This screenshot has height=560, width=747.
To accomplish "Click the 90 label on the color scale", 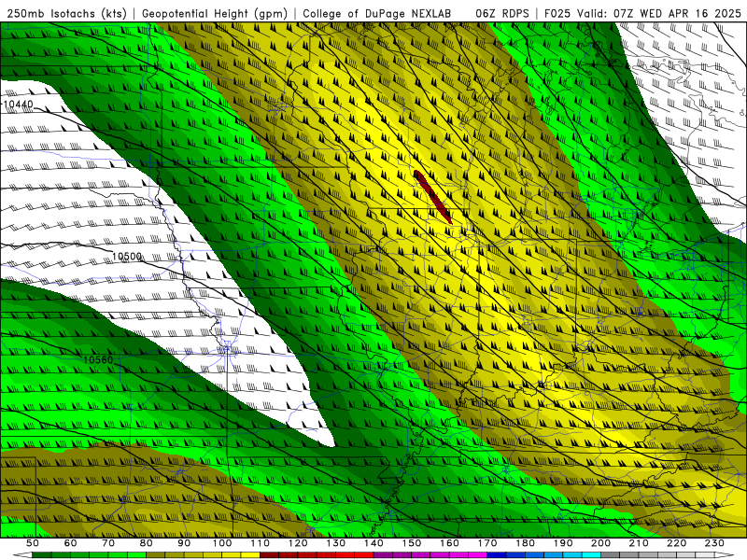I will click(x=184, y=543).
